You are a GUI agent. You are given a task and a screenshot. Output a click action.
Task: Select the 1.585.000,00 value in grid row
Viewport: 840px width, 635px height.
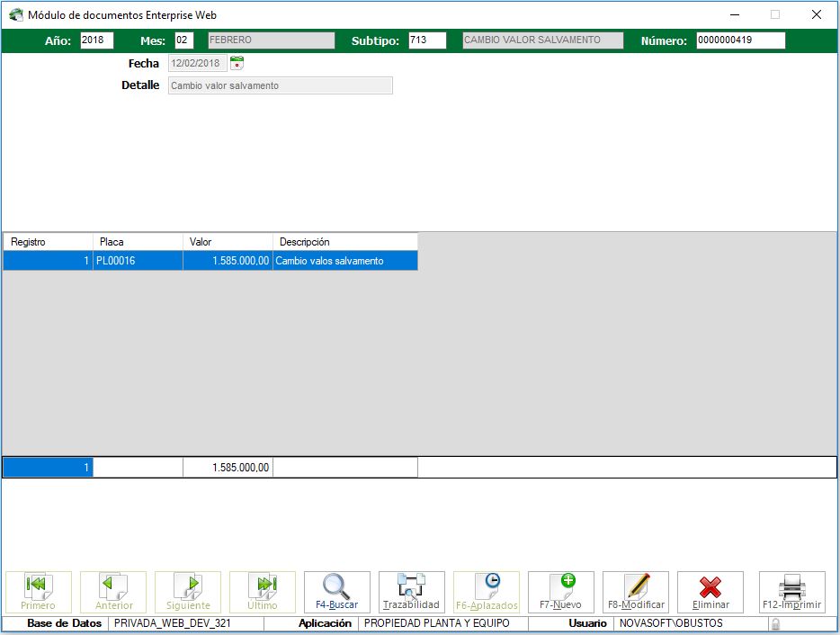(228, 261)
